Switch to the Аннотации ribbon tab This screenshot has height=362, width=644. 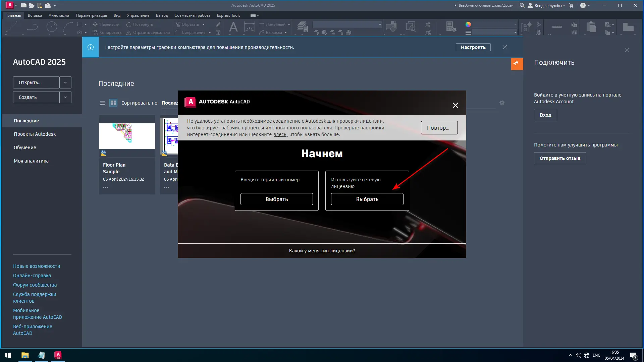pos(59,15)
